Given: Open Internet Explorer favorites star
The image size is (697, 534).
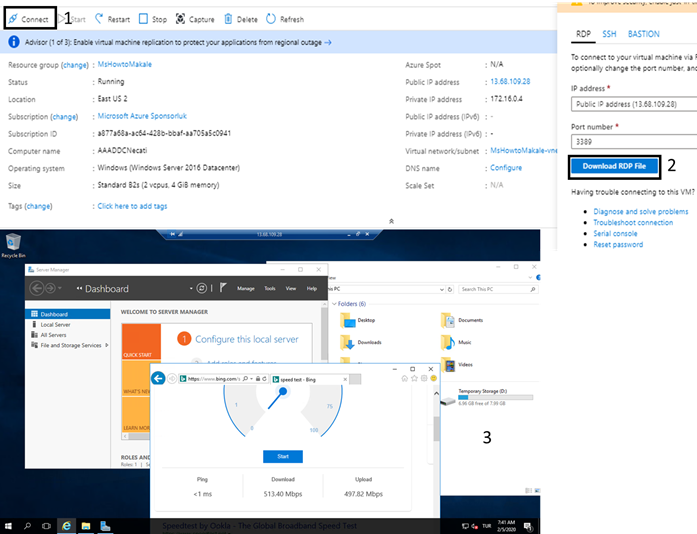Looking at the screenshot, I should click(x=414, y=378).
